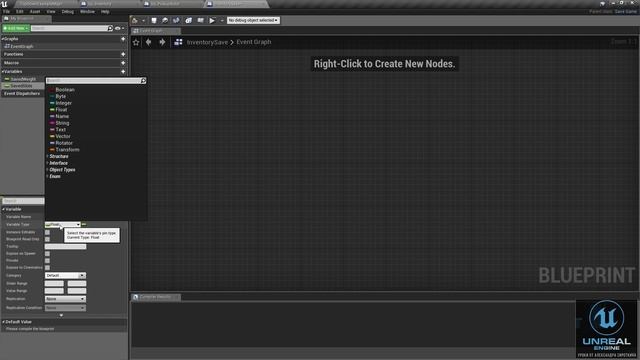Open the Debug menu

point(68,11)
